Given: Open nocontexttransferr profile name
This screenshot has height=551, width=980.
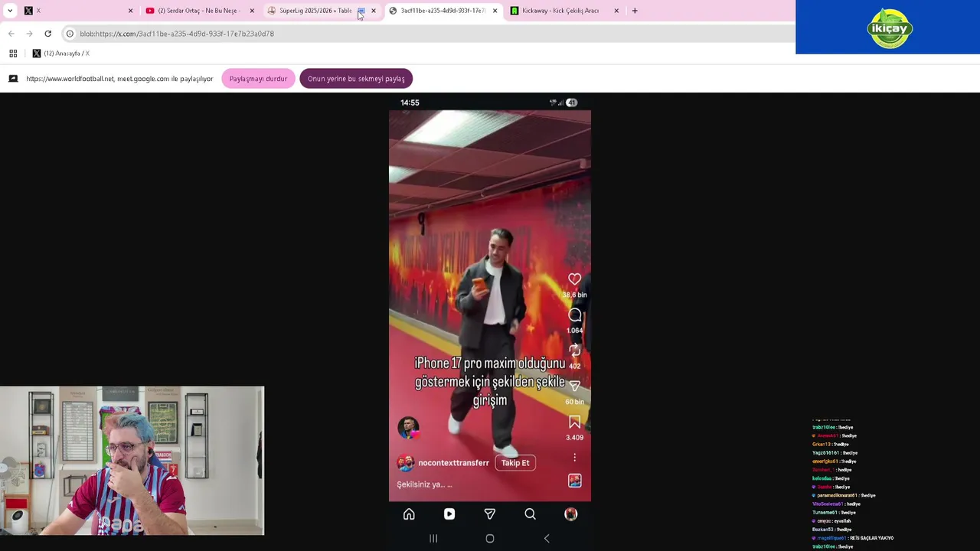Looking at the screenshot, I should click(x=453, y=463).
